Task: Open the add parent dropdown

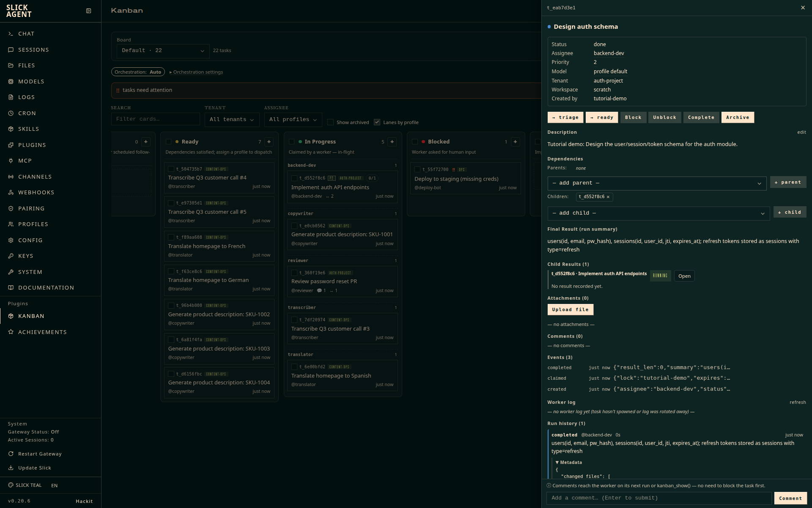Action: (657, 183)
